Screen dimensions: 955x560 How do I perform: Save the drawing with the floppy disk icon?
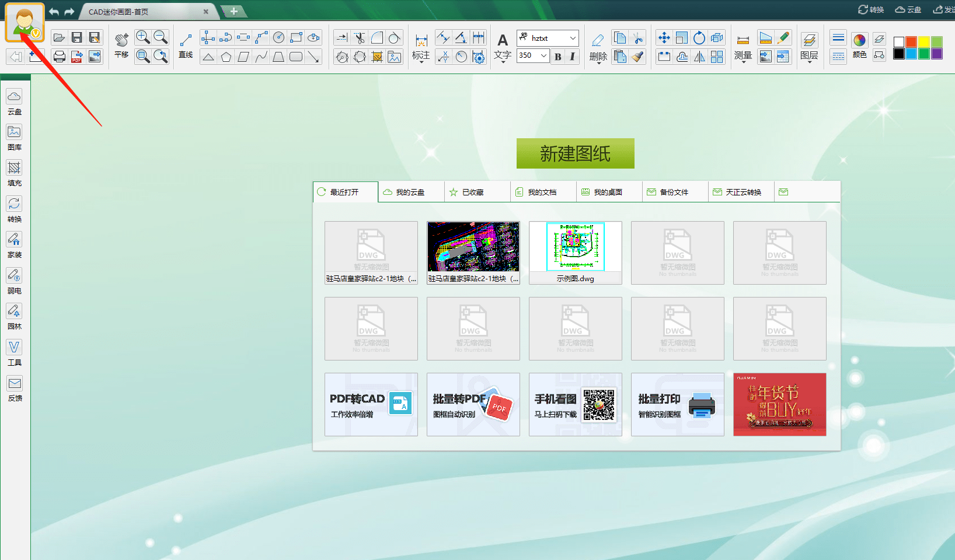[x=76, y=38]
